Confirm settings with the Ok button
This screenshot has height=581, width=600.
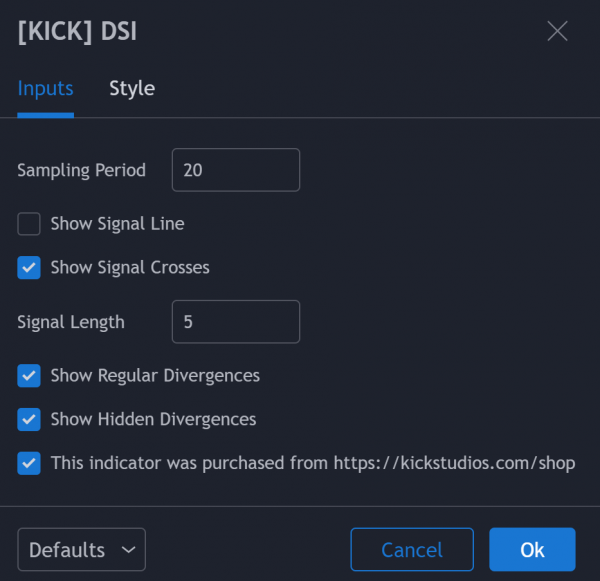point(532,550)
